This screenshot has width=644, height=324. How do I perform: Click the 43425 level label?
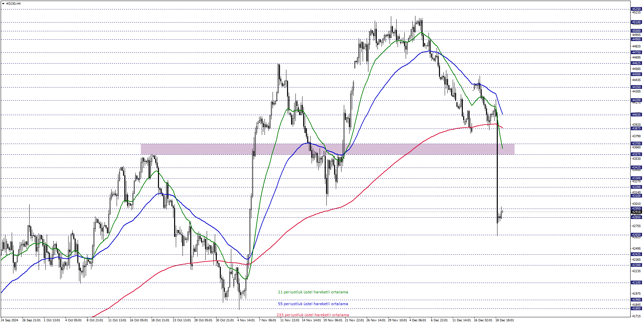coord(636,168)
